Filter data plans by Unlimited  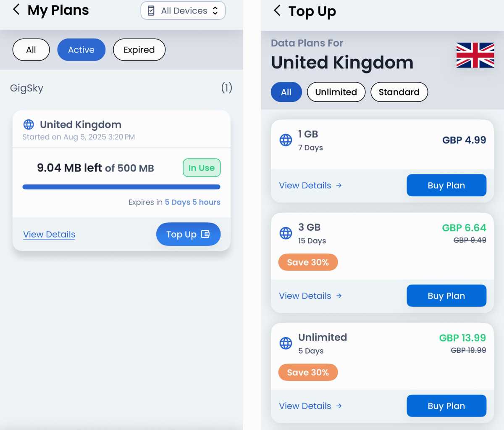point(336,92)
